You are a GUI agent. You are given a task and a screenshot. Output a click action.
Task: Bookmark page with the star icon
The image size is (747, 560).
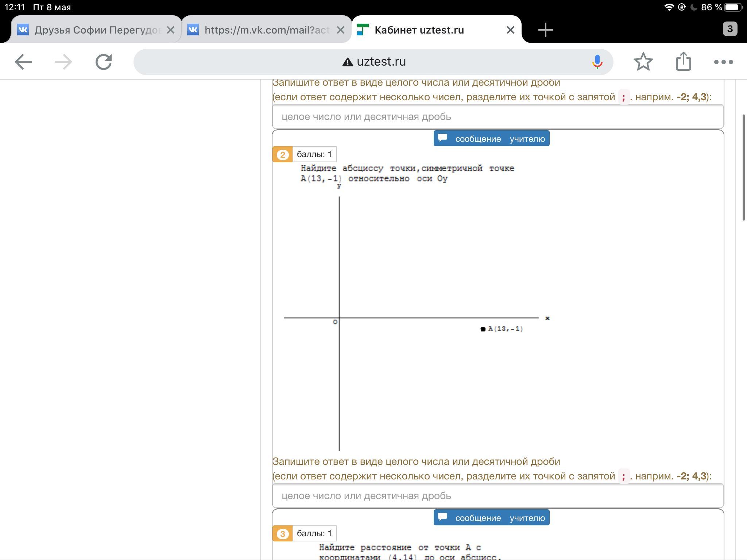click(643, 62)
